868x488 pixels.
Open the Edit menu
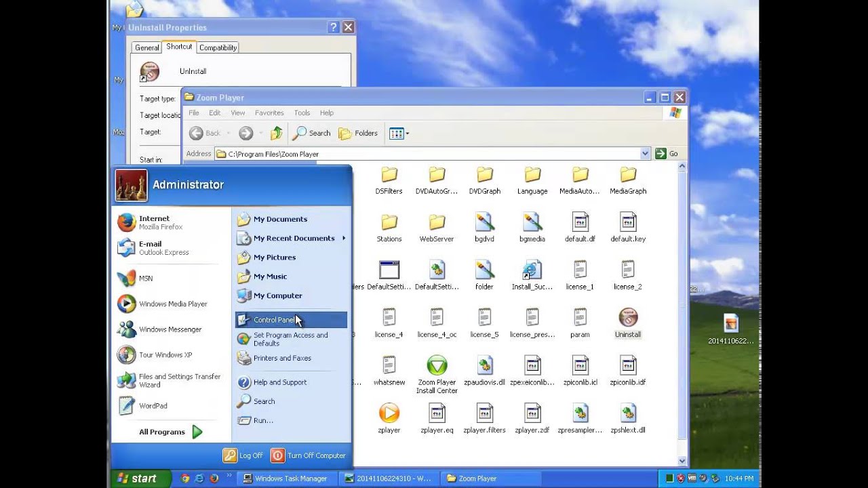coord(215,113)
